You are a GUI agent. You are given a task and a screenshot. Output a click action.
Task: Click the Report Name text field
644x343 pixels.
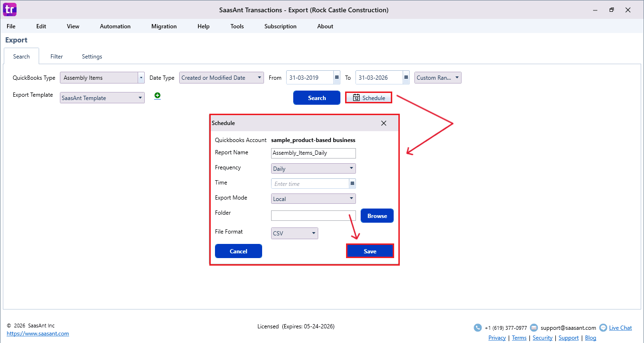313,153
